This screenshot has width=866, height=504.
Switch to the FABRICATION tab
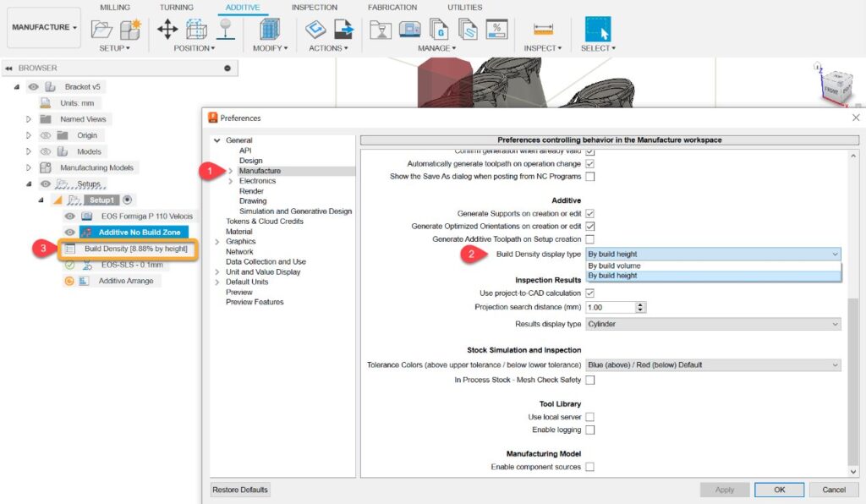pyautogui.click(x=392, y=7)
